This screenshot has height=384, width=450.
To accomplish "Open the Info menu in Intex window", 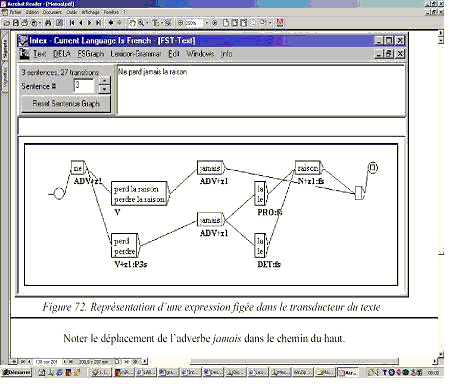I will coord(226,54).
